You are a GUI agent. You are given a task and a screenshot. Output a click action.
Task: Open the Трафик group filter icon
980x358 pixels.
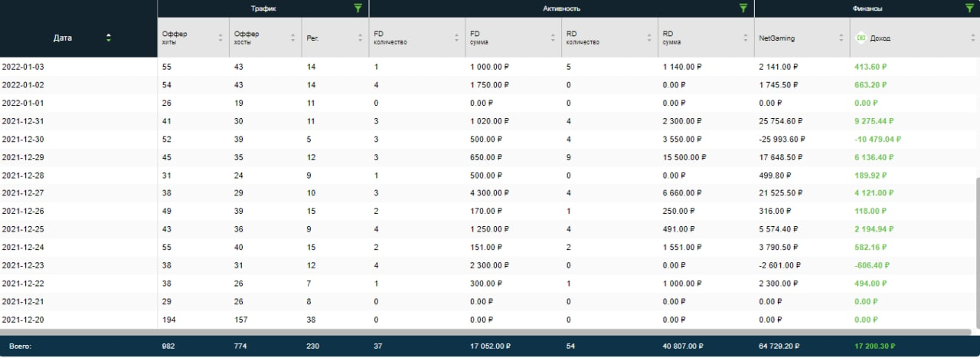pos(357,8)
